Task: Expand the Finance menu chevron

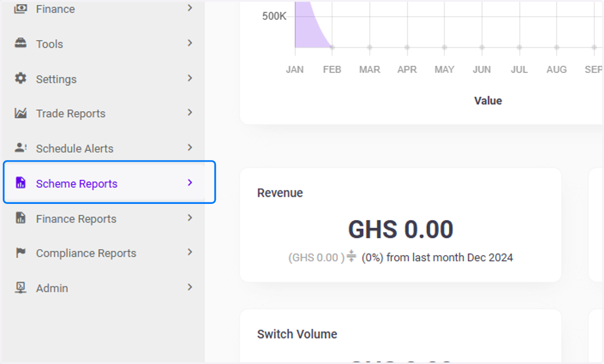Action: coord(190,8)
